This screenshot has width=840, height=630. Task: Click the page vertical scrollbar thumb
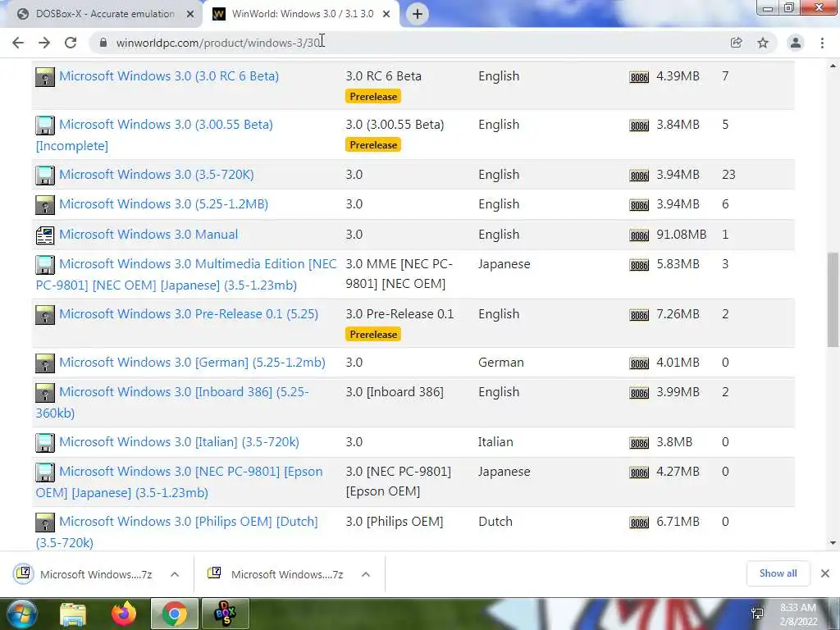tap(833, 299)
